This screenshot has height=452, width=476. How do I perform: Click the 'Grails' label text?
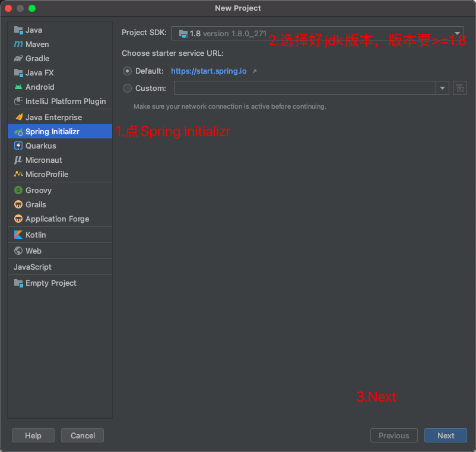click(36, 205)
